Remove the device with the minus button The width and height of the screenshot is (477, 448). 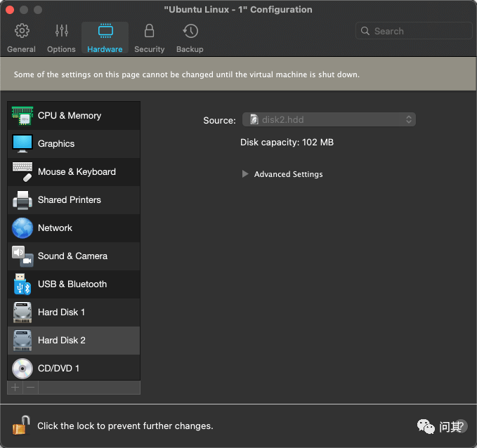click(30, 388)
